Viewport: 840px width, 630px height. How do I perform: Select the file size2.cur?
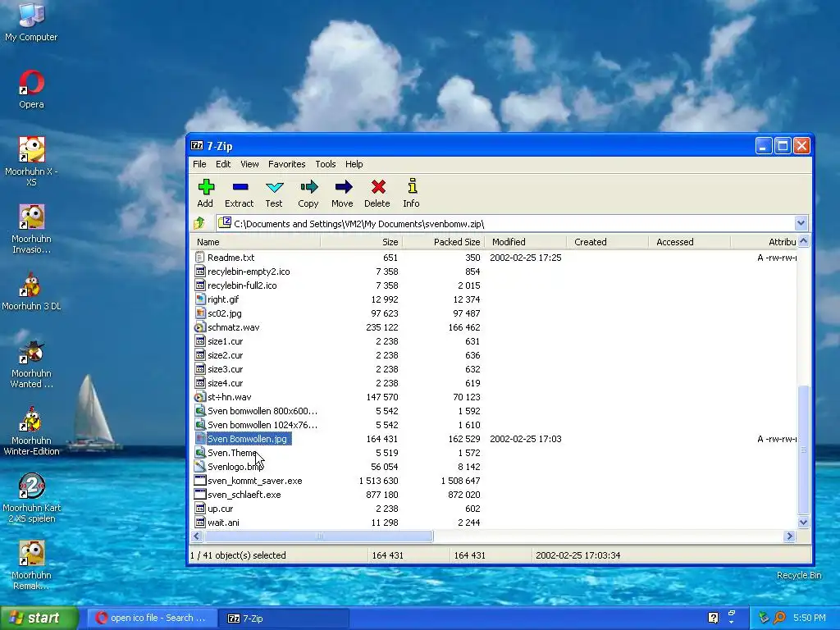(x=225, y=355)
